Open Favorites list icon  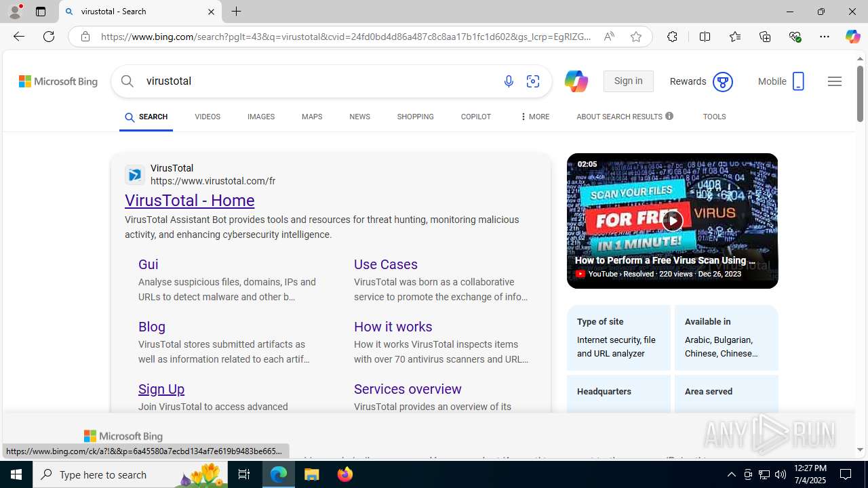tap(735, 37)
